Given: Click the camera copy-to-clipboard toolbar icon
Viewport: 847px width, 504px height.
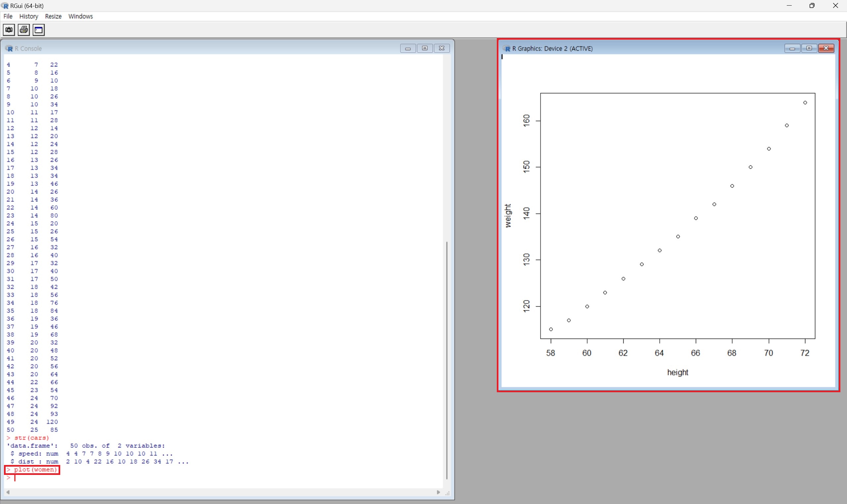Looking at the screenshot, I should 9,30.
